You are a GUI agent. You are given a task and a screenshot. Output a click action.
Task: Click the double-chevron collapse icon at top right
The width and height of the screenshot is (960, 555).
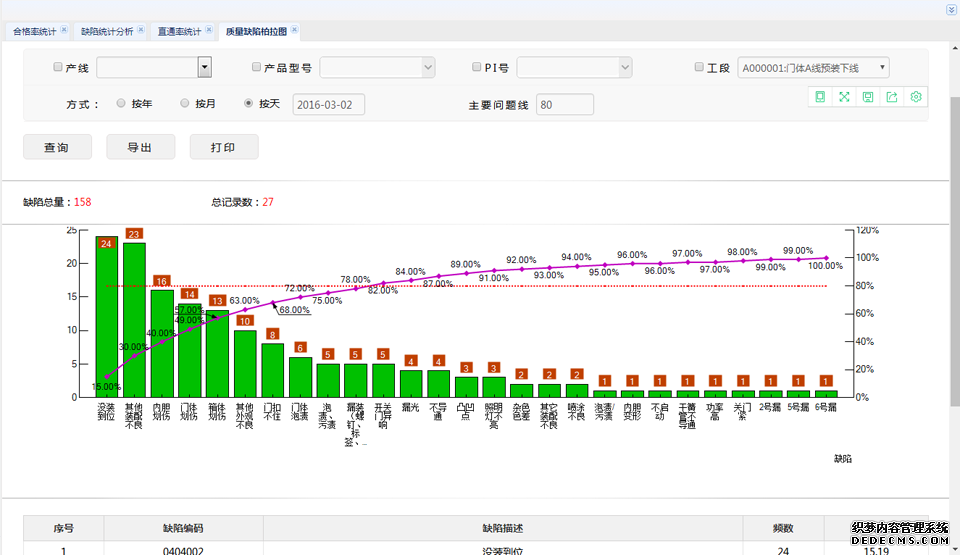click(x=950, y=9)
